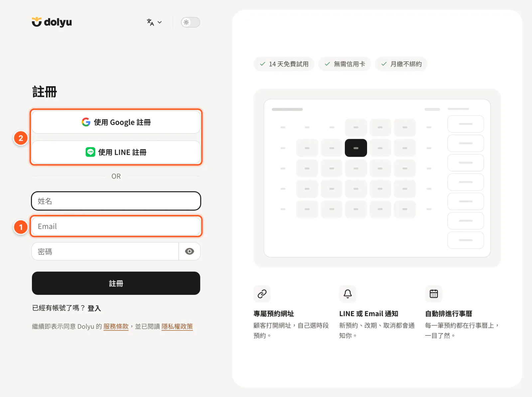Open the 隱私權政策 privacy policy link

177,326
